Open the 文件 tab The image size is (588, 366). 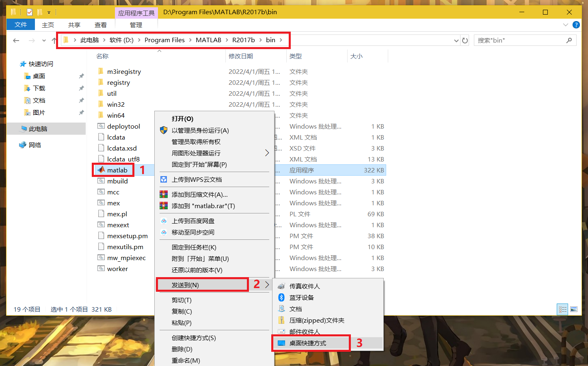20,25
